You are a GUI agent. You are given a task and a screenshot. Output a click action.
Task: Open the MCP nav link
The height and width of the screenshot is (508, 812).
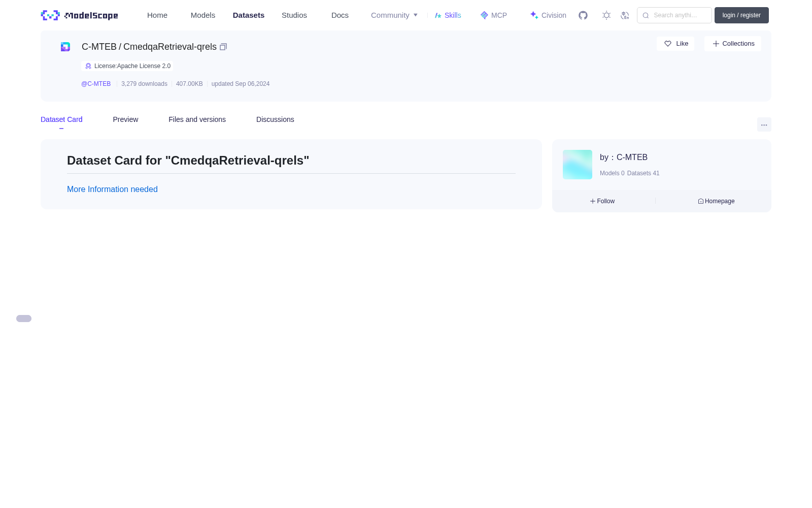(x=493, y=15)
